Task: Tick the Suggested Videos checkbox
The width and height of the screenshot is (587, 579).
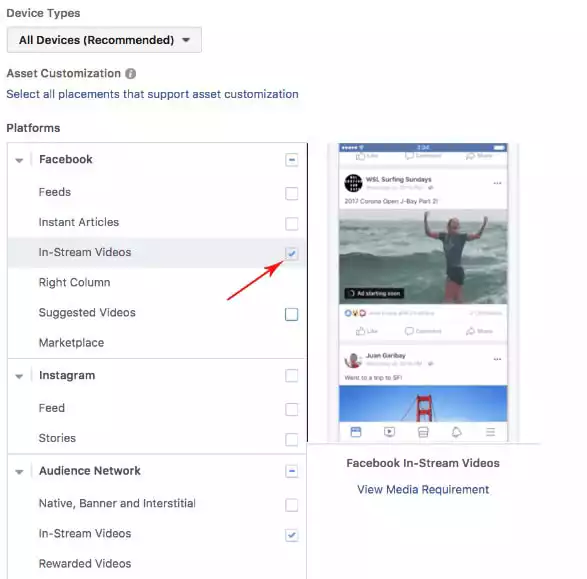Action: [292, 314]
